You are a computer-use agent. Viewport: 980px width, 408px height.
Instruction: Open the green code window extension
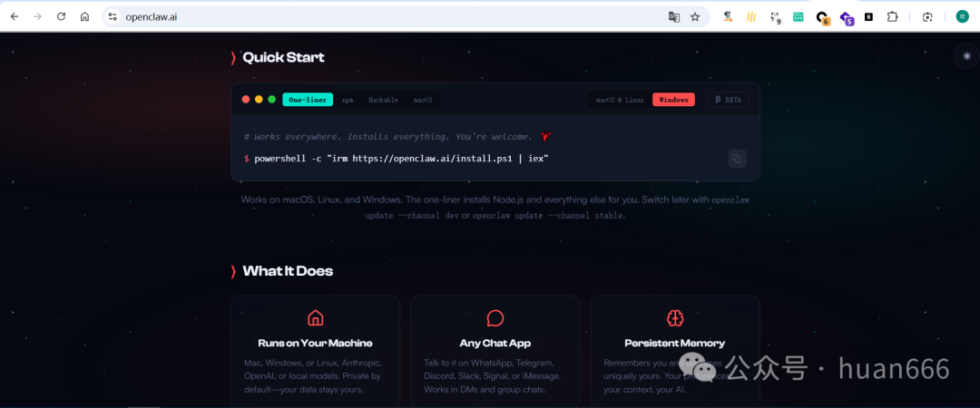point(799,17)
